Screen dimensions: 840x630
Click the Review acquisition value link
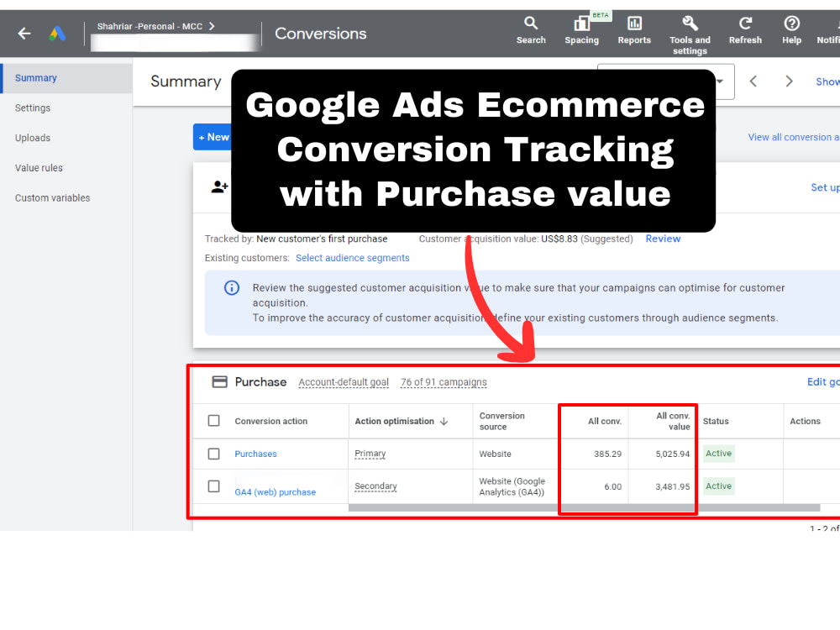[663, 239]
